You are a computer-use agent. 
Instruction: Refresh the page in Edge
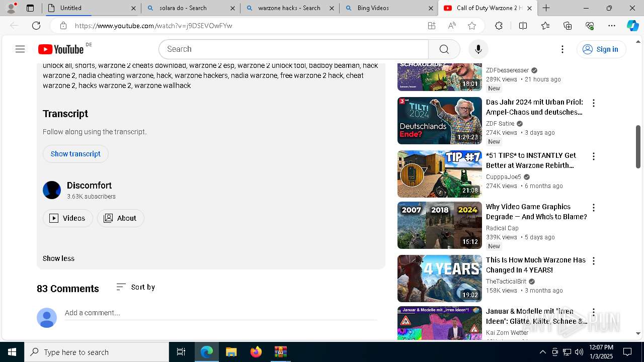[x=36, y=26]
